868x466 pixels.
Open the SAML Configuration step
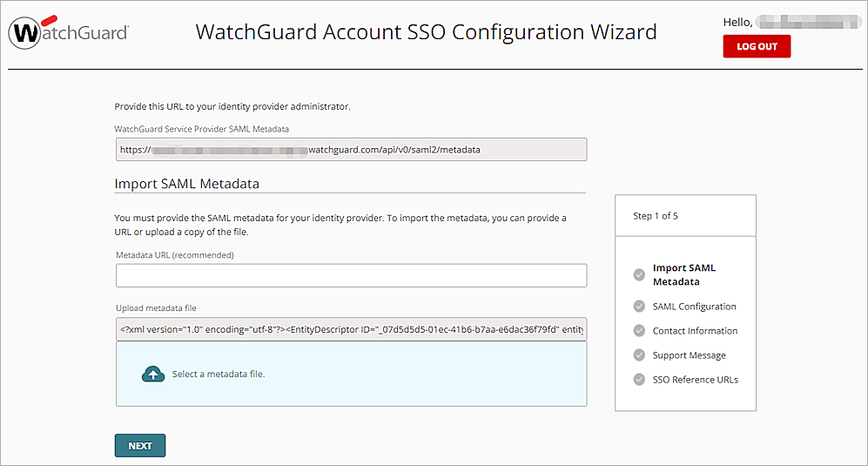coord(694,307)
